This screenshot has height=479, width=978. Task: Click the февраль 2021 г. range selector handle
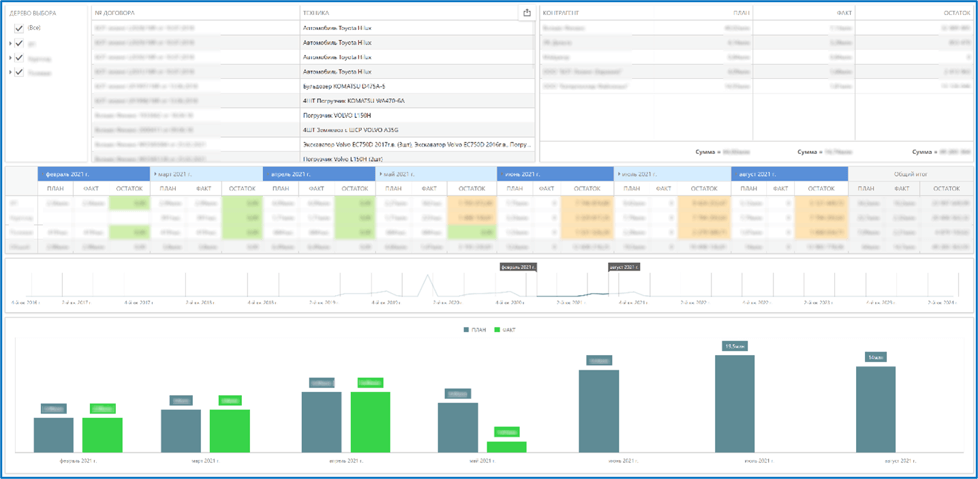(x=518, y=267)
